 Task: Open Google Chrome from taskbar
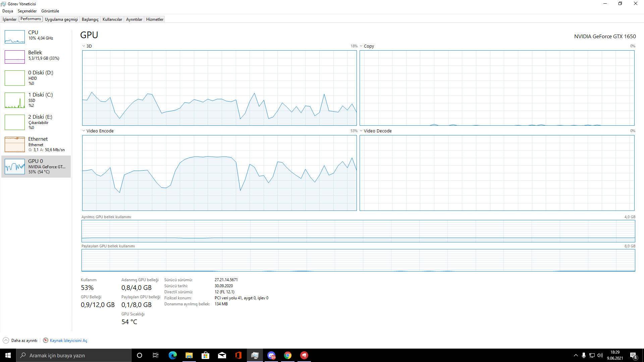[x=288, y=355]
